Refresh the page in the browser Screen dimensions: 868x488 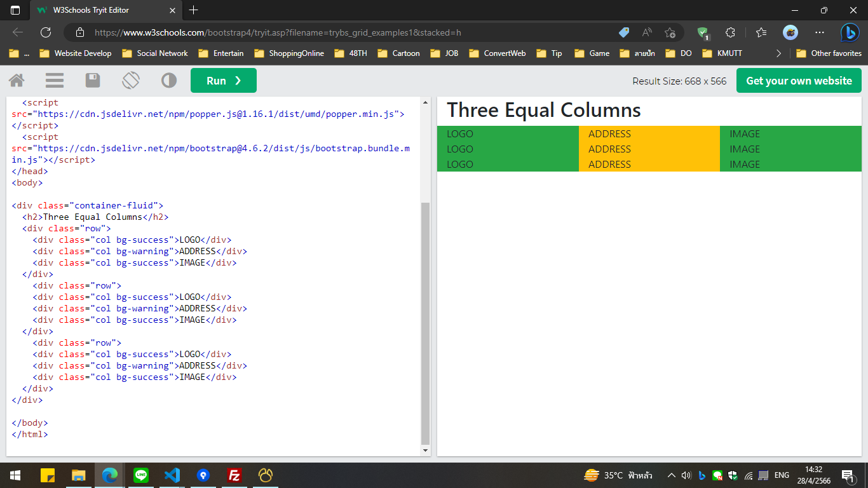point(46,32)
